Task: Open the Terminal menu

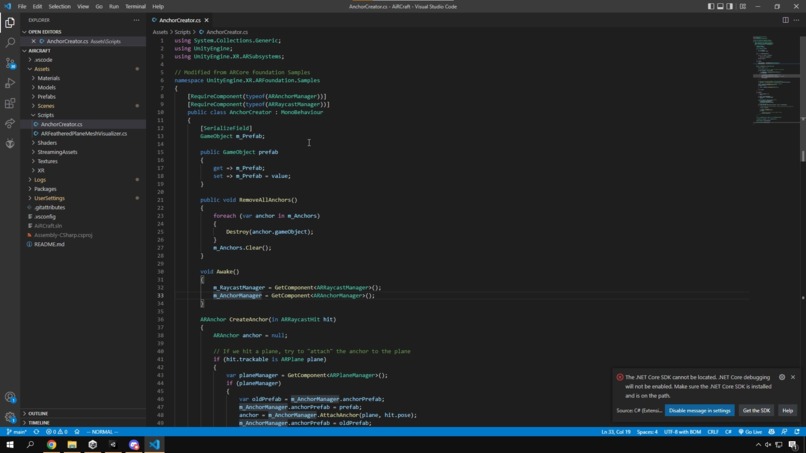Action: pyautogui.click(x=135, y=7)
